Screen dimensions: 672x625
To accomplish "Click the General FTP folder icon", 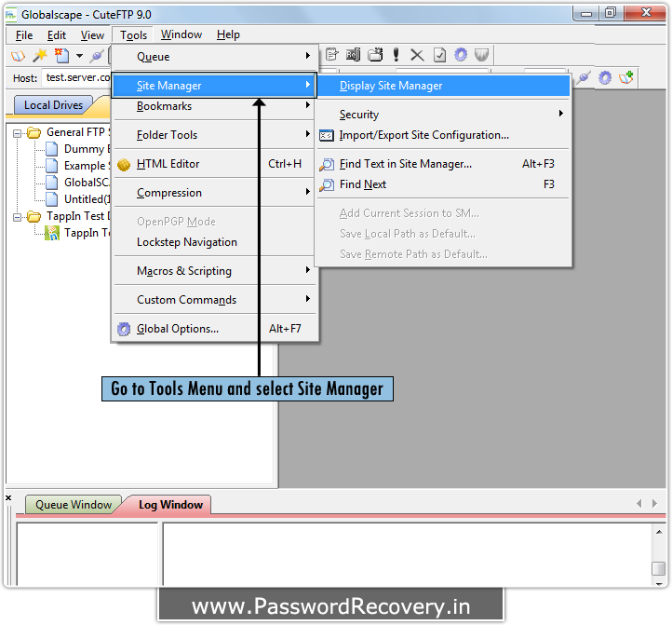I will [34, 132].
